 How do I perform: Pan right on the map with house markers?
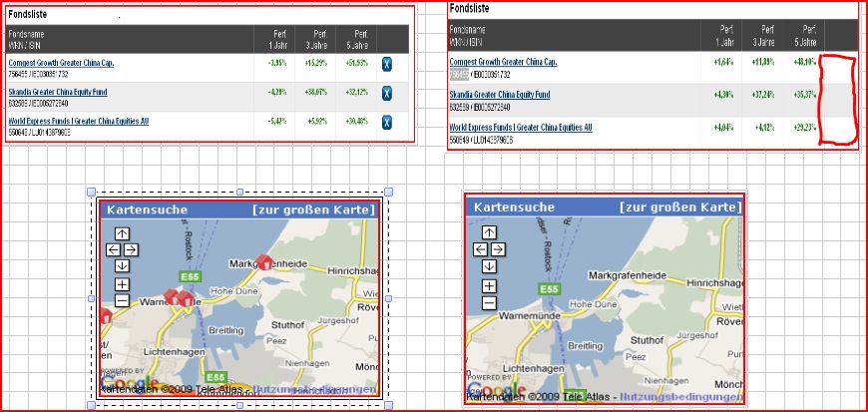(131, 249)
